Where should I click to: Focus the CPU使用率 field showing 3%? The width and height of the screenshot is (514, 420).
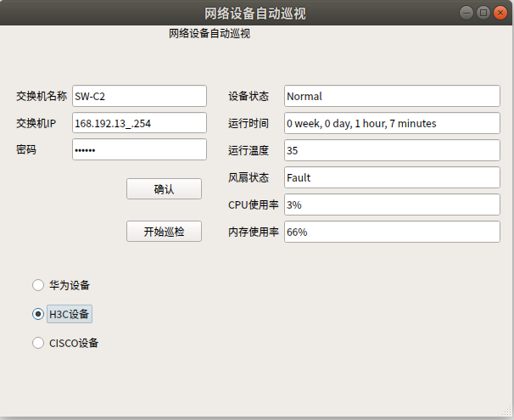coord(392,204)
